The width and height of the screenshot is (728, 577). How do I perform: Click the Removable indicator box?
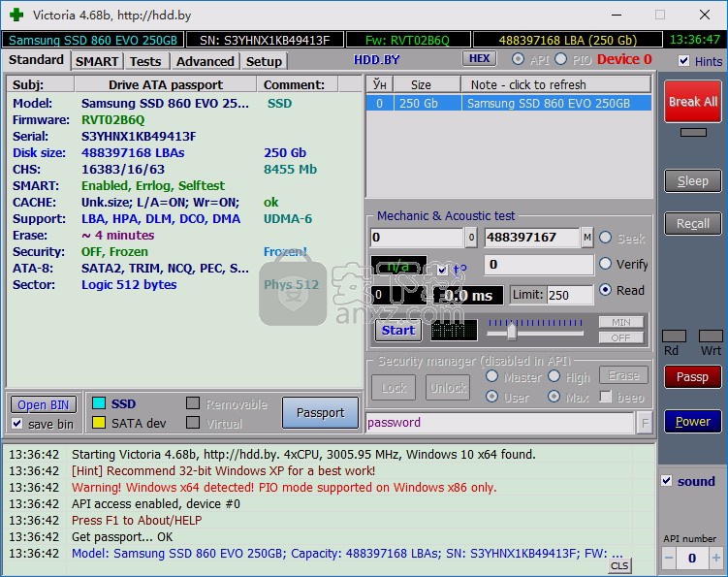tap(193, 403)
